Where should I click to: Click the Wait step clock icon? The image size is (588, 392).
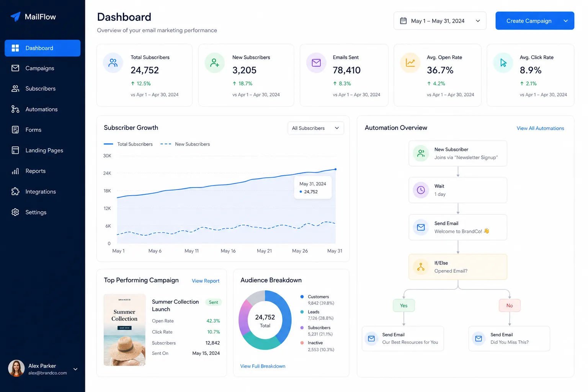[x=421, y=190]
